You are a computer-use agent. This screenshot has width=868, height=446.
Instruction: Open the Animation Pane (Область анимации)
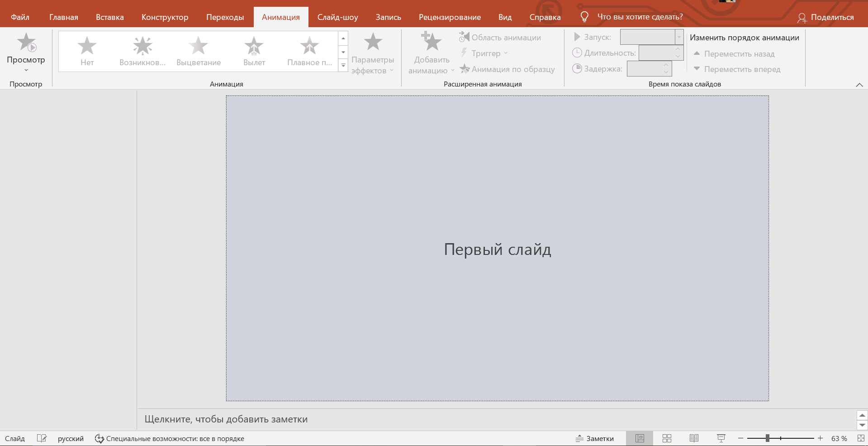tap(500, 38)
